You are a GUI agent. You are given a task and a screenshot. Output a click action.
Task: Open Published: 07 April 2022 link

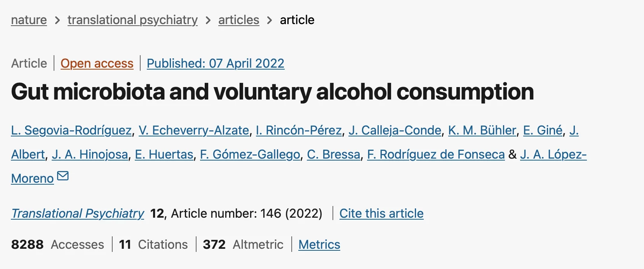tap(216, 63)
